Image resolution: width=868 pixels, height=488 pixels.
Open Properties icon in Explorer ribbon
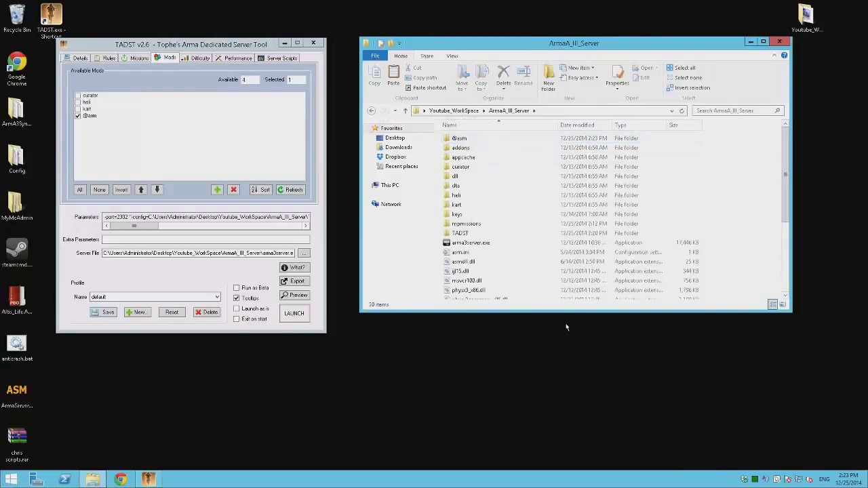617,75
